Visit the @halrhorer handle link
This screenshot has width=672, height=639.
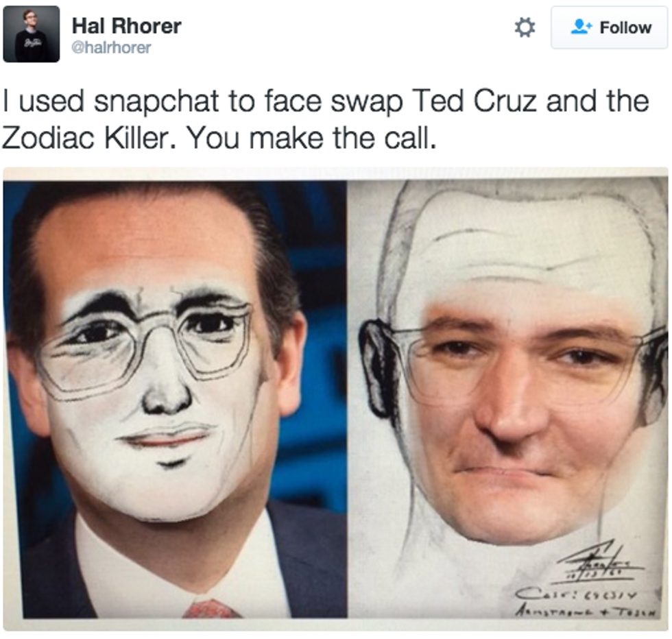(111, 47)
